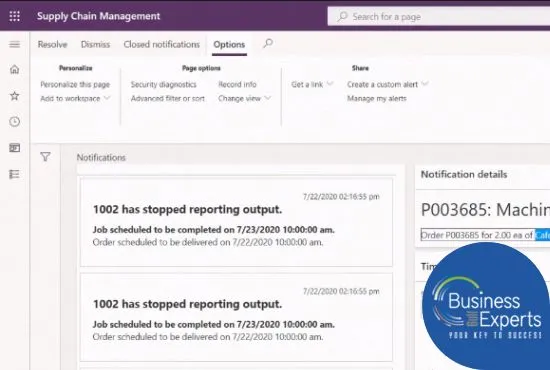The height and width of the screenshot is (370, 550).
Task: Click the Search for a page field
Action: pyautogui.click(x=438, y=16)
